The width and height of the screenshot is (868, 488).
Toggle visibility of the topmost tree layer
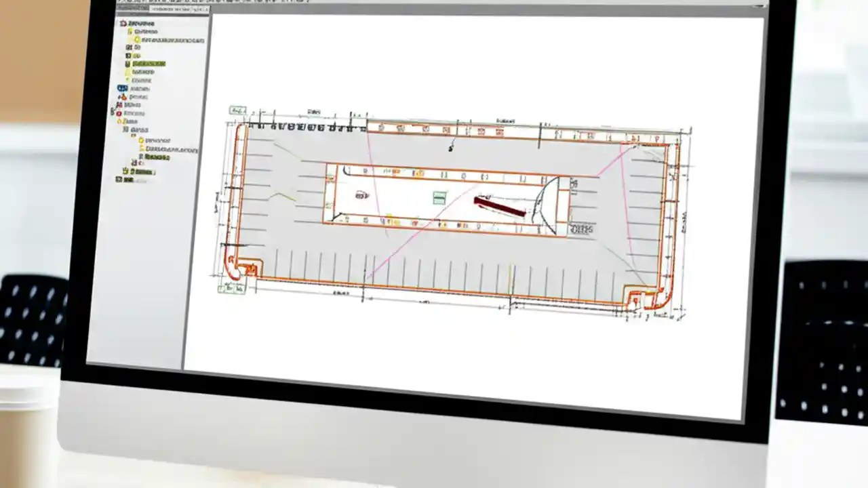(124, 24)
